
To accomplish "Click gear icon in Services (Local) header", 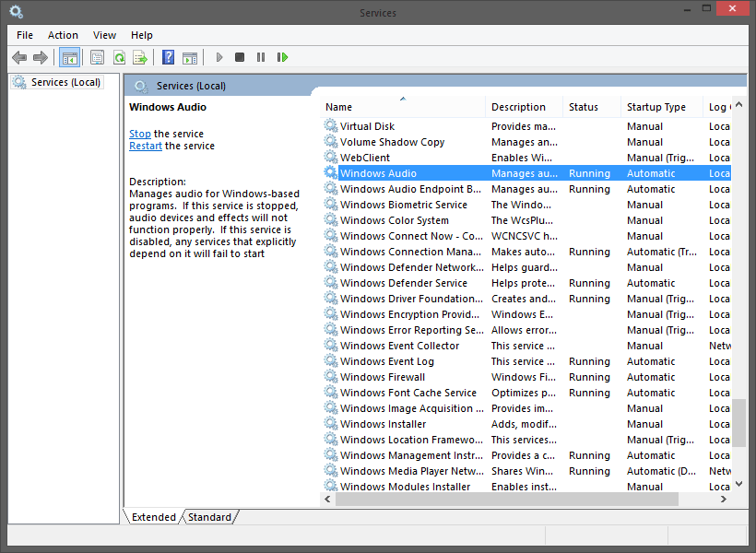I will [x=141, y=87].
